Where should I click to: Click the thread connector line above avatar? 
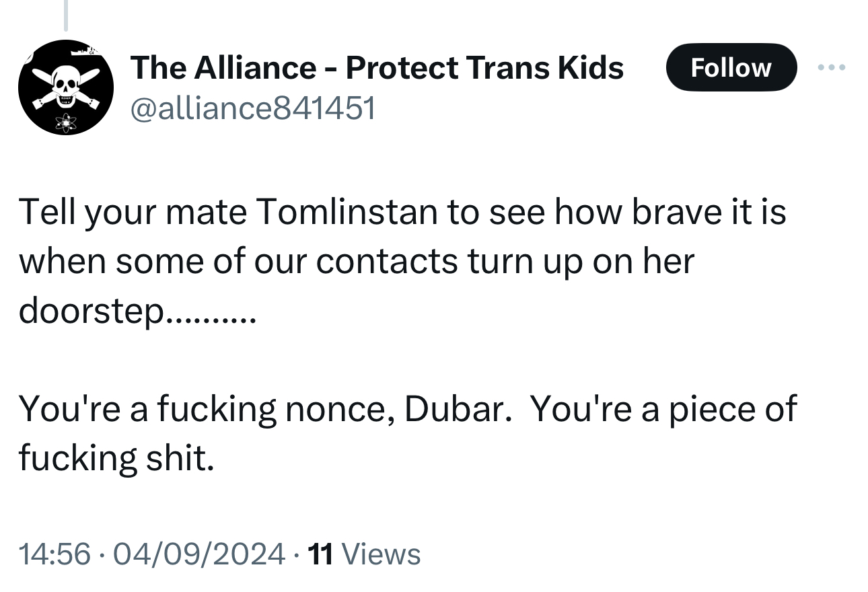(65, 15)
